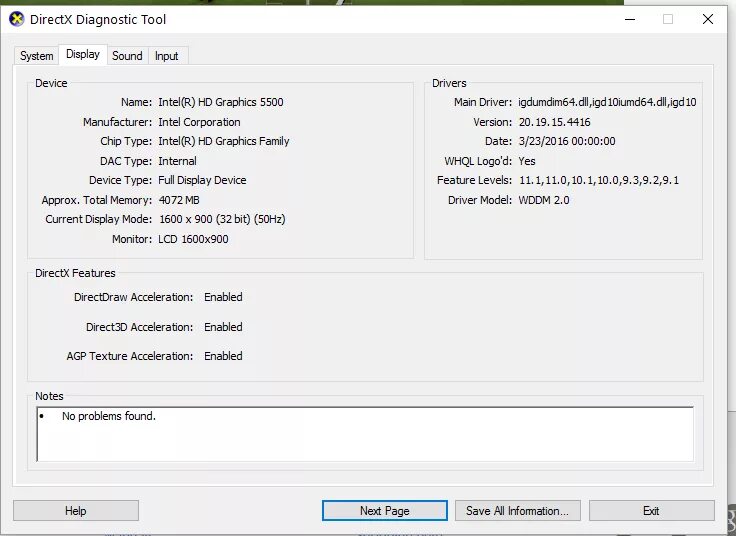The image size is (736, 536).
Task: Click the 'Direct3D Acceleration:' label
Action: pyautogui.click(x=139, y=327)
